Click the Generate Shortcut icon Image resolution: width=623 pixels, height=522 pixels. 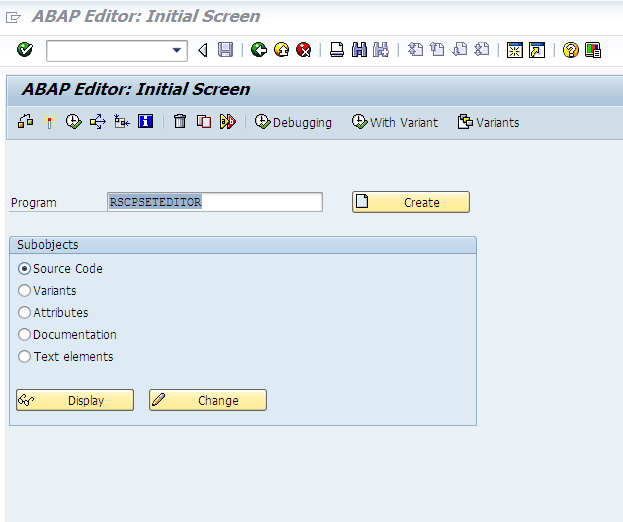(537, 50)
